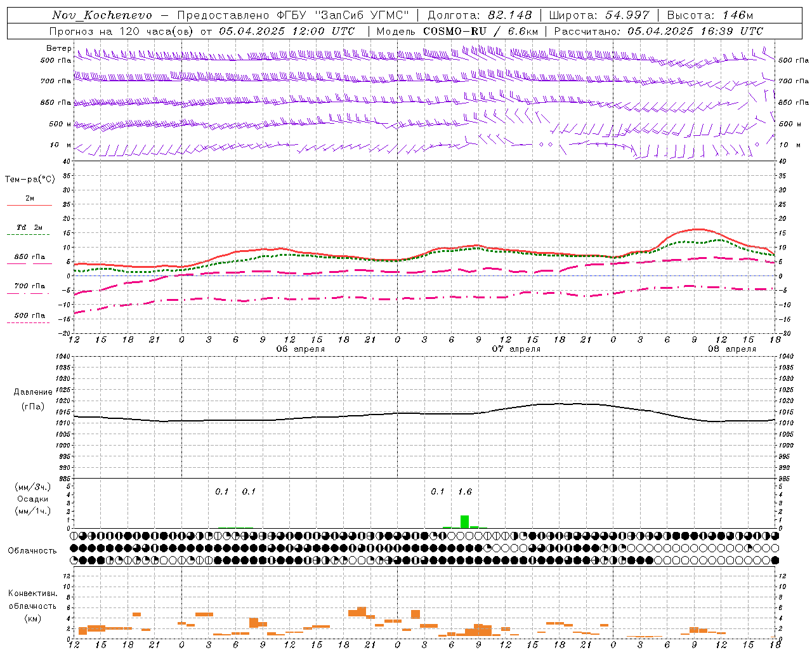Click the Ветер panel label
This screenshot has width=812, height=650.
click(58, 48)
